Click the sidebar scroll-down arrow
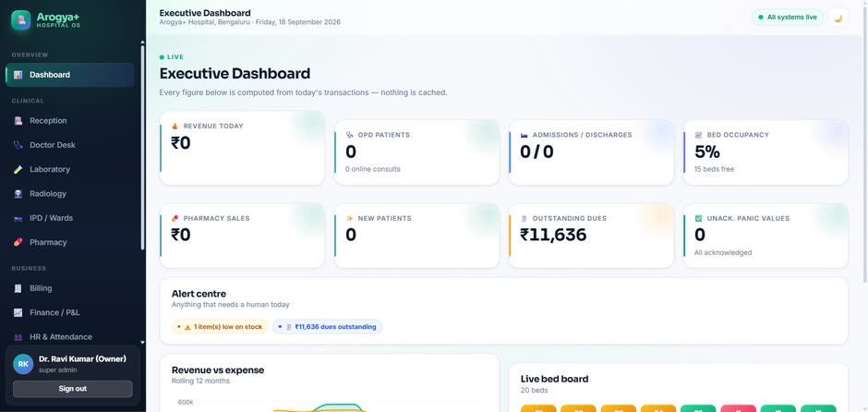The image size is (868, 412). [142, 343]
